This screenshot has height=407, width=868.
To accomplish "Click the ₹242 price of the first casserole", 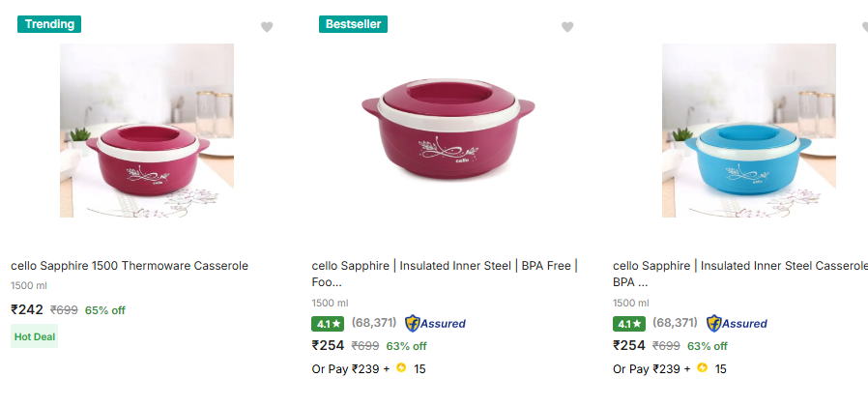I will [x=27, y=310].
